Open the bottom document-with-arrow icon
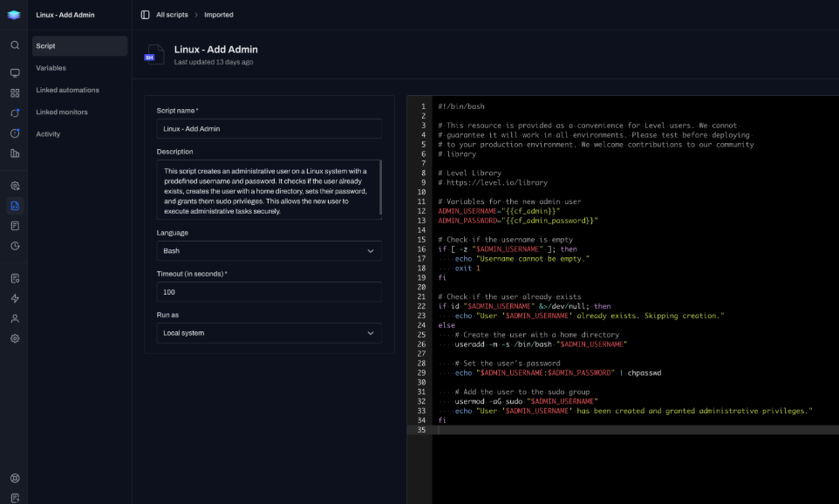Image resolution: width=839 pixels, height=504 pixels. (x=15, y=498)
